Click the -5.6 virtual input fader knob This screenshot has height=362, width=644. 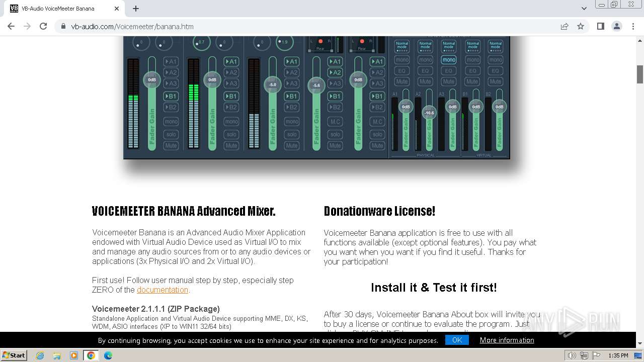pyautogui.click(x=316, y=85)
